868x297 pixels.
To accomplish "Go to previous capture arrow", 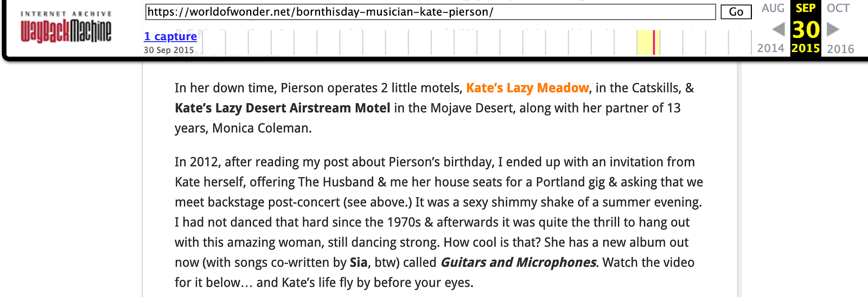I will [778, 29].
